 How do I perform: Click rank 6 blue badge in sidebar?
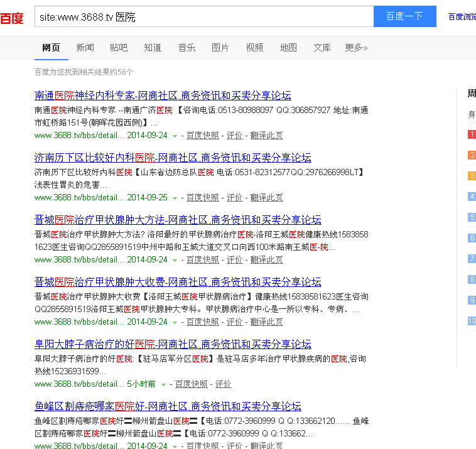tap(472, 238)
